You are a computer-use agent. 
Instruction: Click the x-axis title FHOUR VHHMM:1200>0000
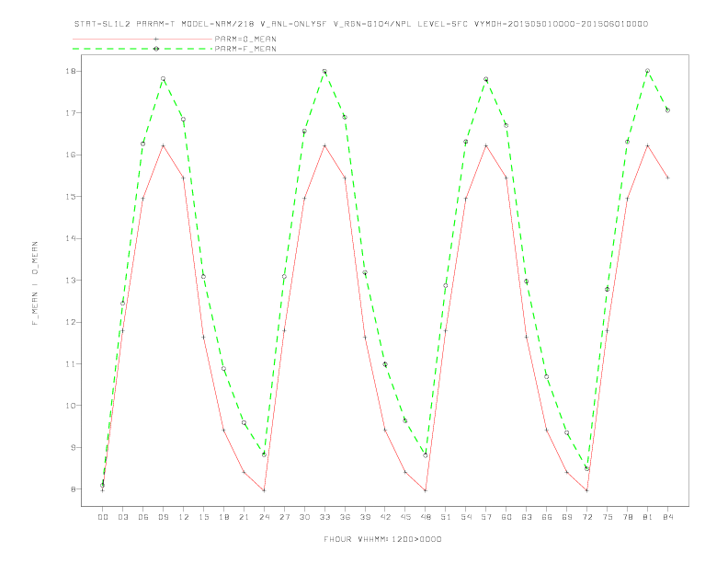pos(382,539)
